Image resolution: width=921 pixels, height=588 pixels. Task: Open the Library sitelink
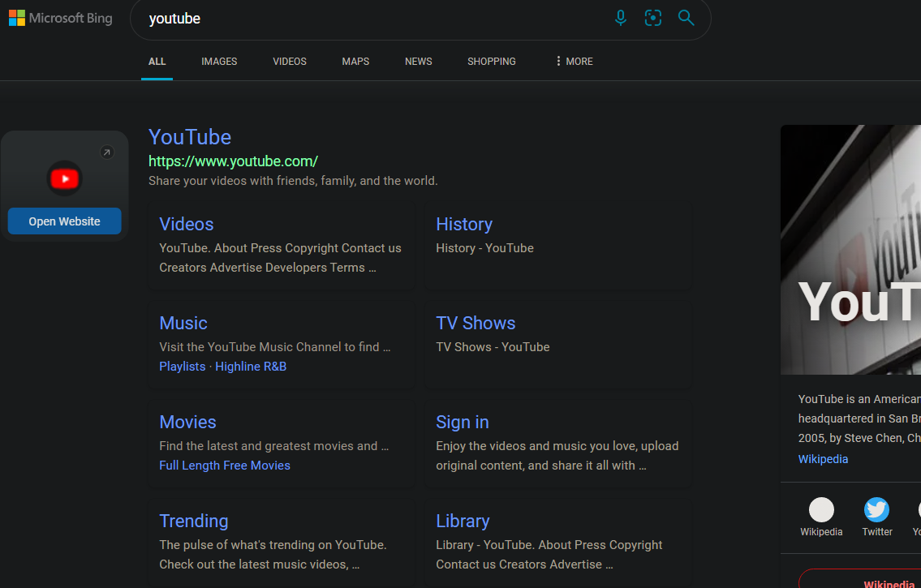(463, 521)
